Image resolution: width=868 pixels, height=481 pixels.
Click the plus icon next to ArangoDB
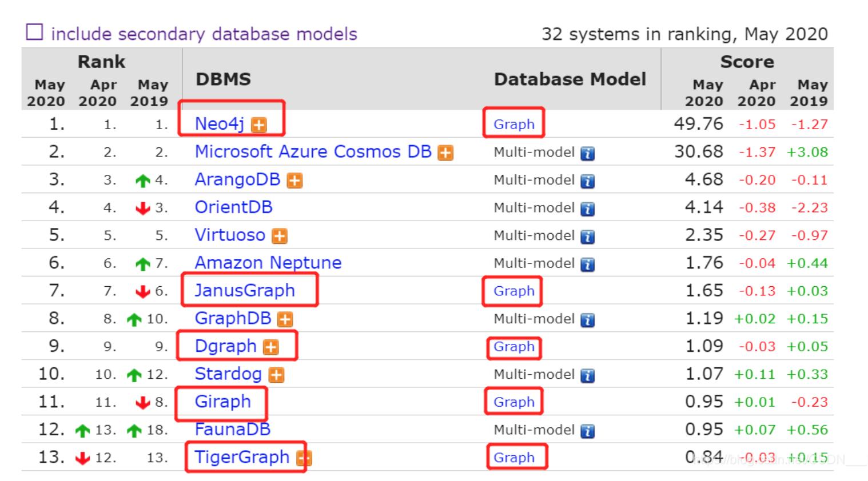tap(294, 181)
